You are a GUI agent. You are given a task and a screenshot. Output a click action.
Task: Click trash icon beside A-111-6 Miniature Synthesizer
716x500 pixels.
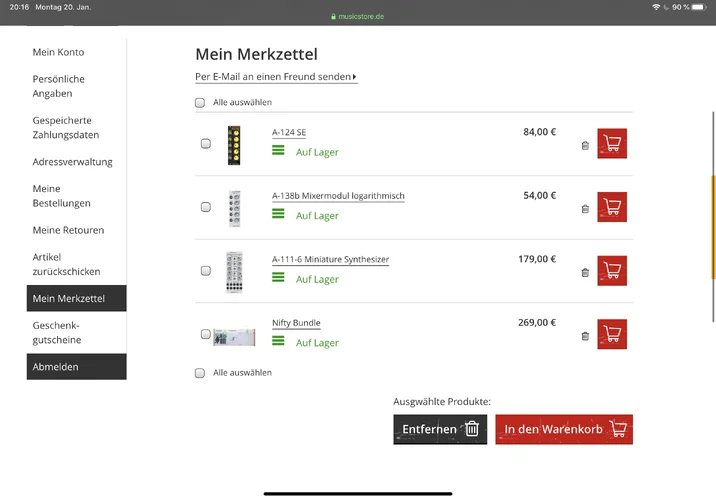point(585,272)
